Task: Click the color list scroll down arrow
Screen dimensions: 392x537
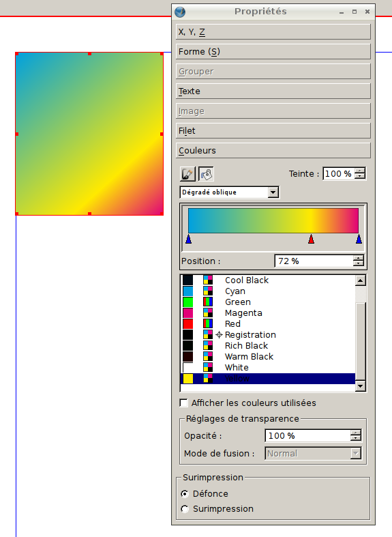Action: [x=361, y=386]
